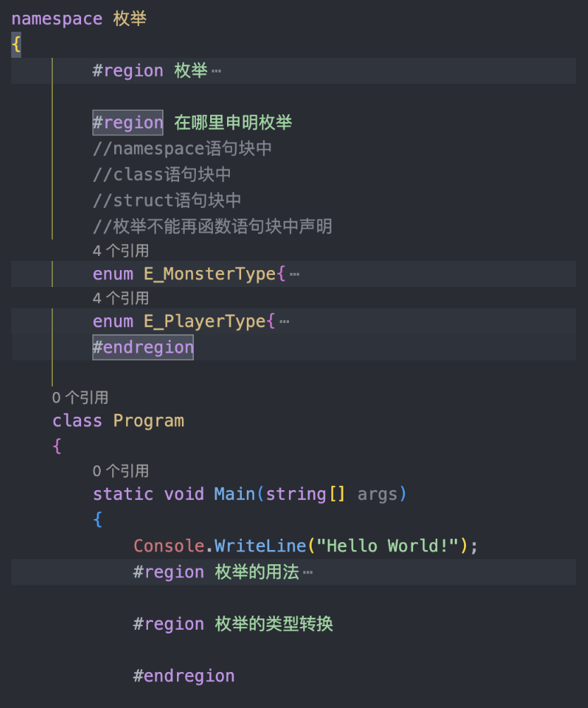This screenshot has height=708, width=588.
Task: Place cursor on namespace keyword
Action: (57, 19)
